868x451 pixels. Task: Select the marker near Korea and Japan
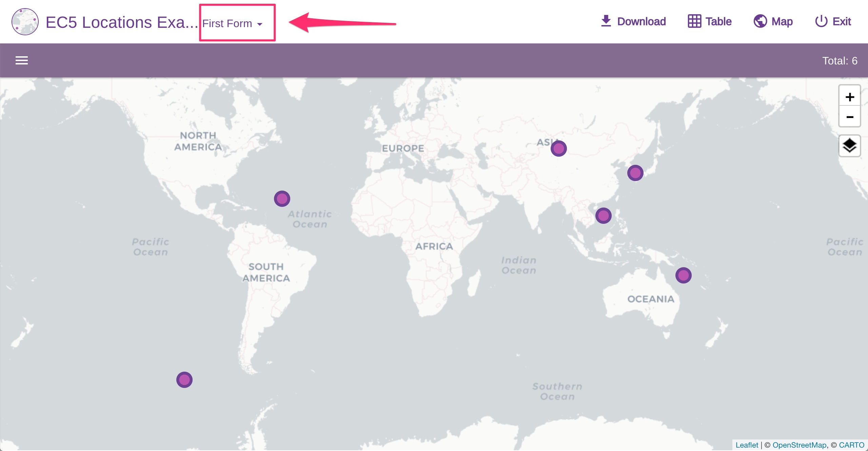[x=635, y=173]
